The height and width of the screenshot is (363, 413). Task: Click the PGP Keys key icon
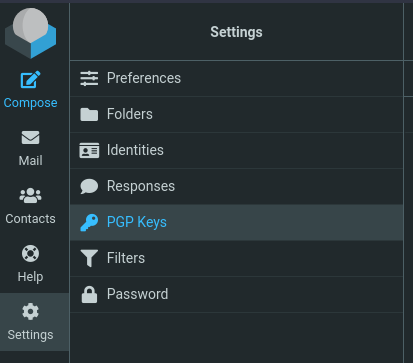(89, 222)
